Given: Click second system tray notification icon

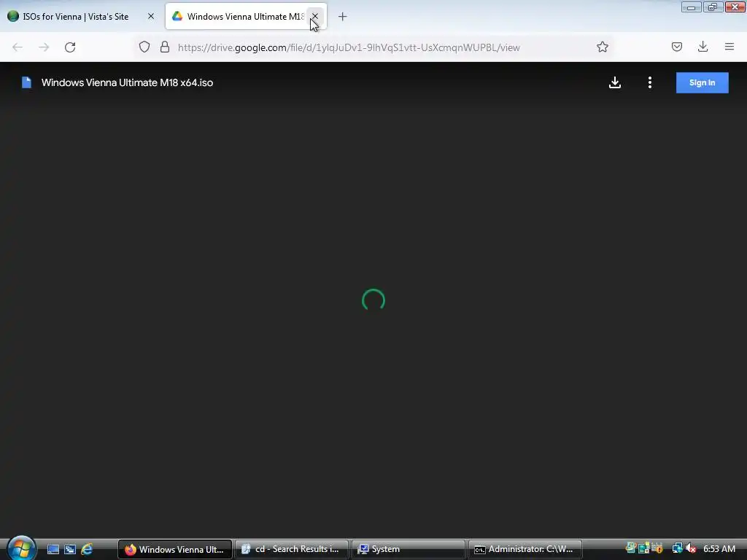Looking at the screenshot, I should pyautogui.click(x=644, y=548).
